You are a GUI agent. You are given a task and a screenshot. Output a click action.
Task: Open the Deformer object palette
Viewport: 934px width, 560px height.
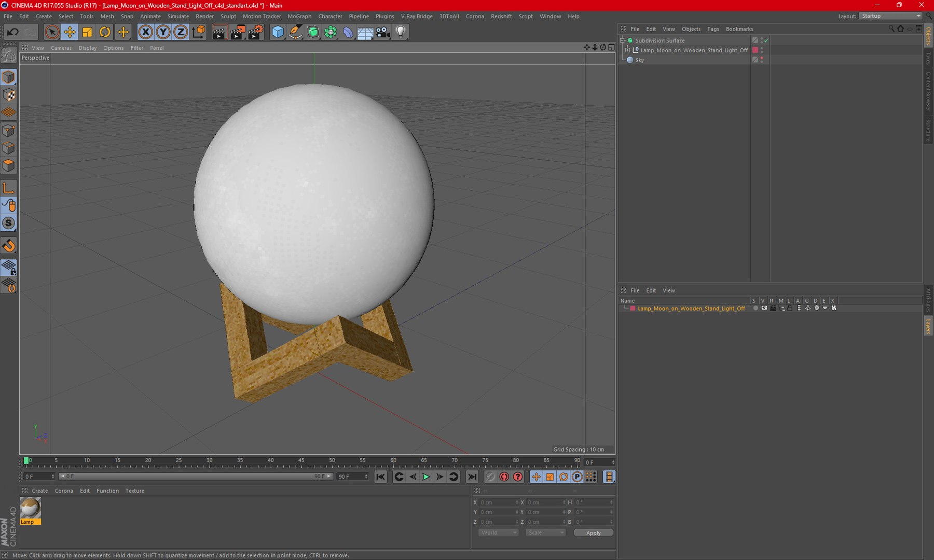click(348, 32)
